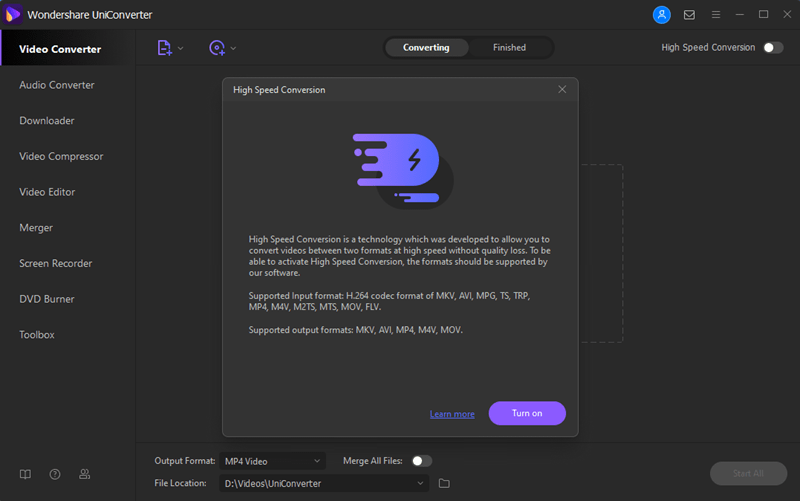Open the File Location path dropdown
800x501 pixels.
[324, 483]
